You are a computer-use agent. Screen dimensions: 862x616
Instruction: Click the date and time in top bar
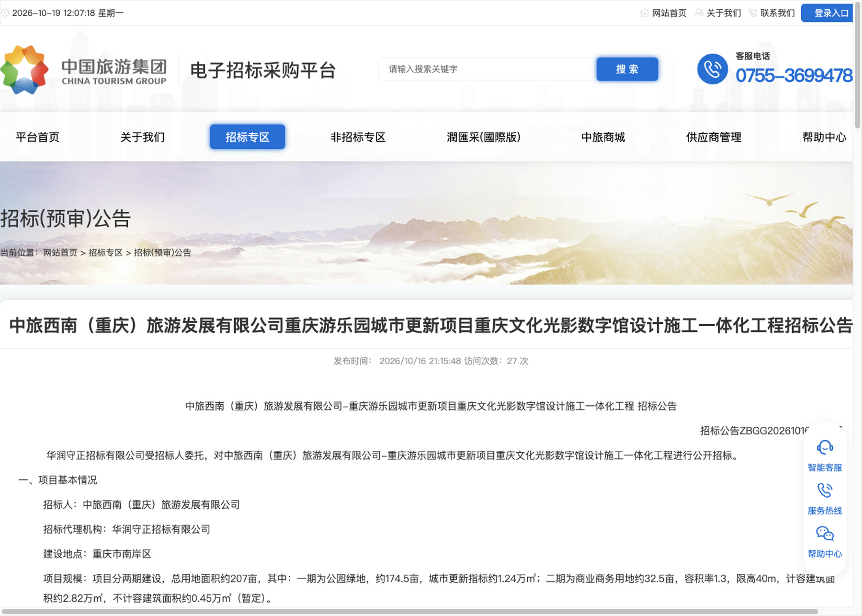pos(68,13)
